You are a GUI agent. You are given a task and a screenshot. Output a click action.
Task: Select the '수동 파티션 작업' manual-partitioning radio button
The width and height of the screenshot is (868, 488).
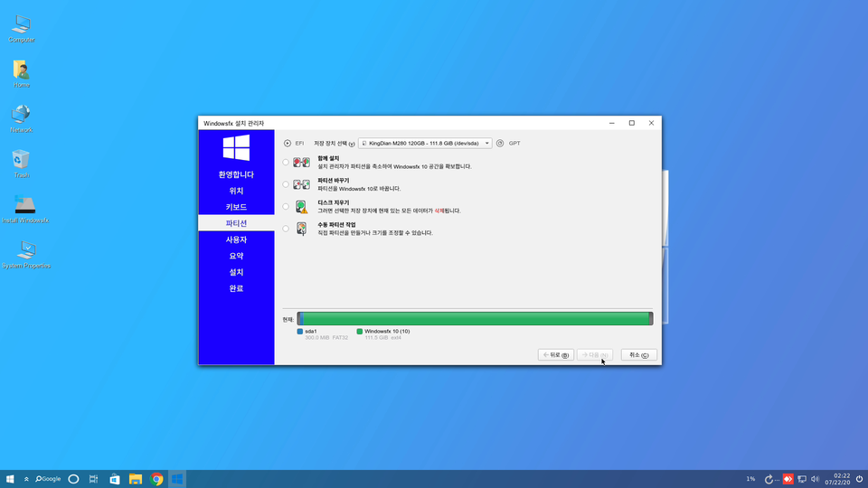point(286,229)
